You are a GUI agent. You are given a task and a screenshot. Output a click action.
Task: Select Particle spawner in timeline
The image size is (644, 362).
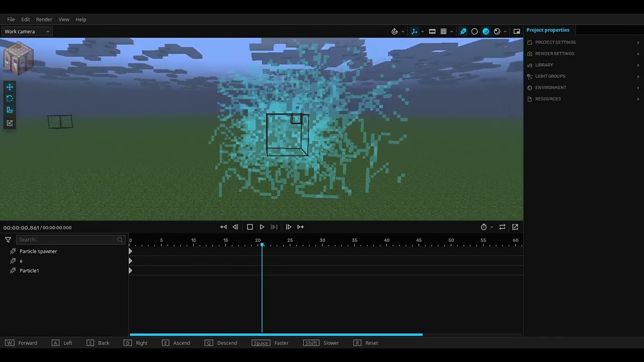[x=38, y=251]
